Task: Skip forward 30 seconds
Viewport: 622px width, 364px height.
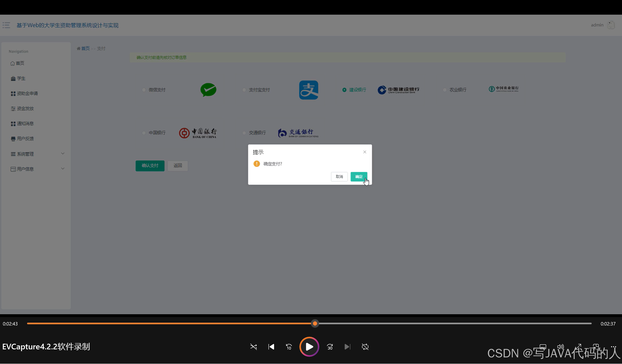Action: tap(330, 347)
